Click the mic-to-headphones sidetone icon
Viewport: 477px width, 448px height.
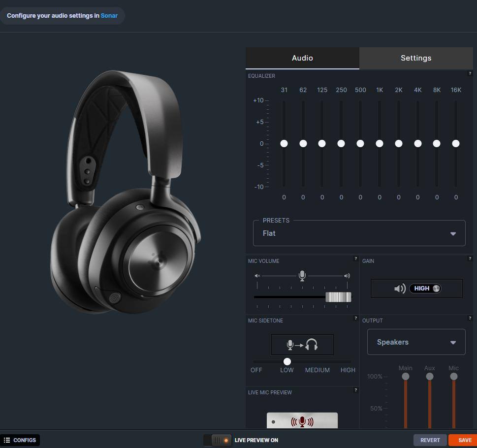tap(302, 345)
